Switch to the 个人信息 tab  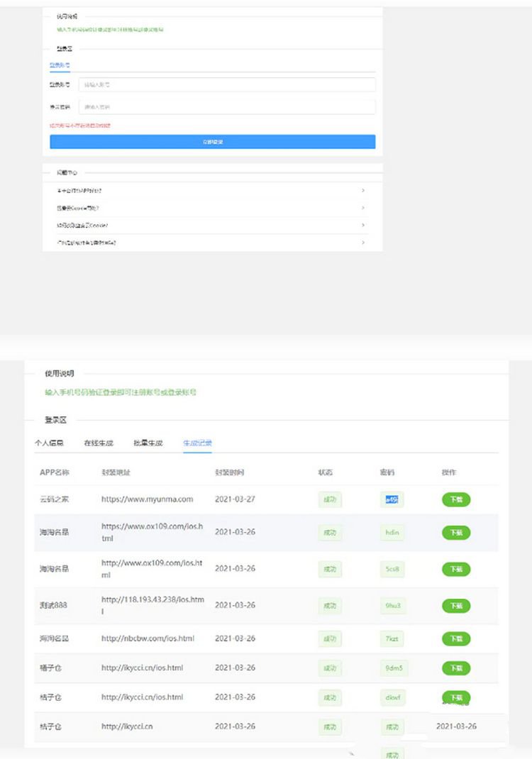[x=49, y=443]
